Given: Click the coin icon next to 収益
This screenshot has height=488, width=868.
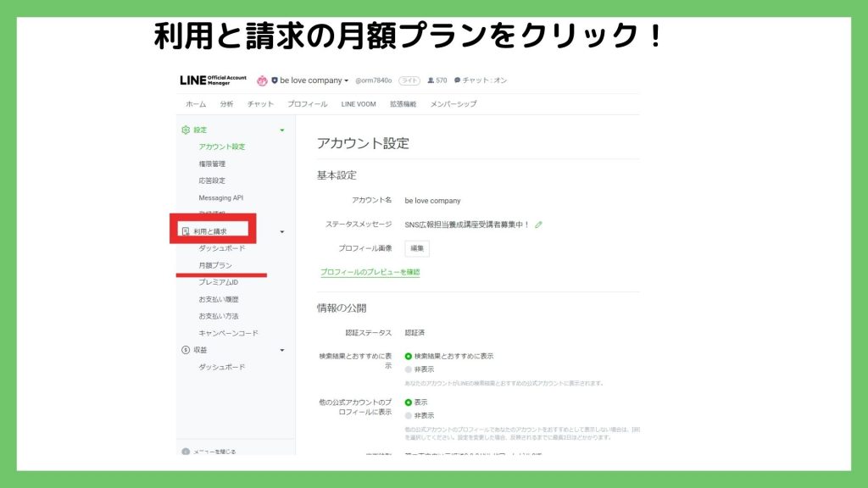Looking at the screenshot, I should pos(186,350).
